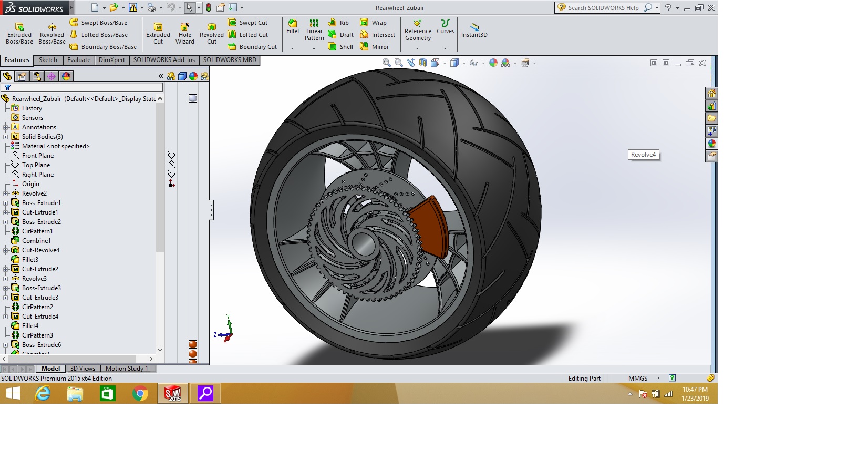Activate the Fillet feature tool
This screenshot has height=449, width=868.
point(293,26)
